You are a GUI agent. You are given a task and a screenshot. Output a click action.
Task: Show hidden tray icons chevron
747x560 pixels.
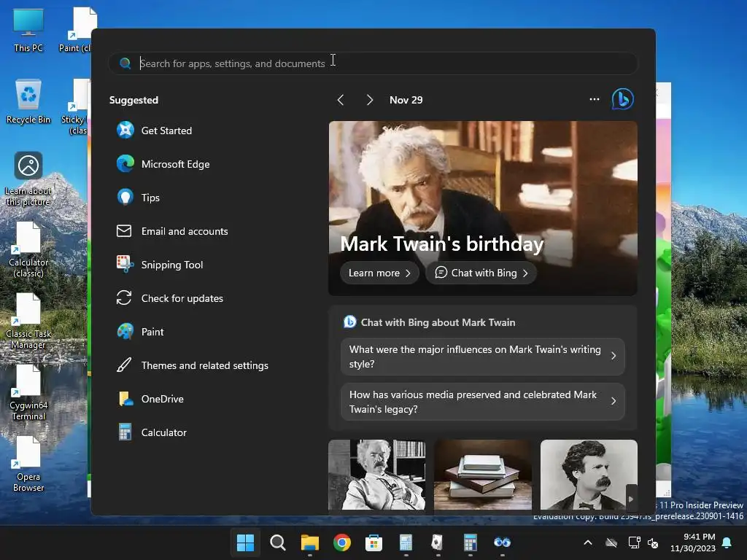pyautogui.click(x=588, y=542)
